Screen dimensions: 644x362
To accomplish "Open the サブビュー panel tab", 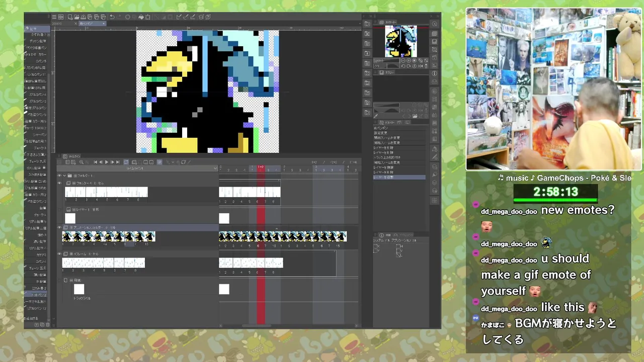I will (387, 72).
